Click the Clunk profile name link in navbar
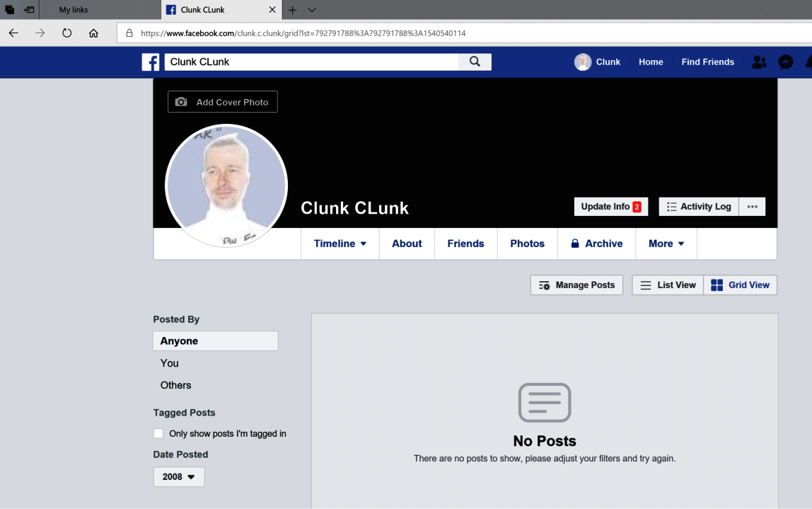The image size is (812, 509). click(x=608, y=62)
